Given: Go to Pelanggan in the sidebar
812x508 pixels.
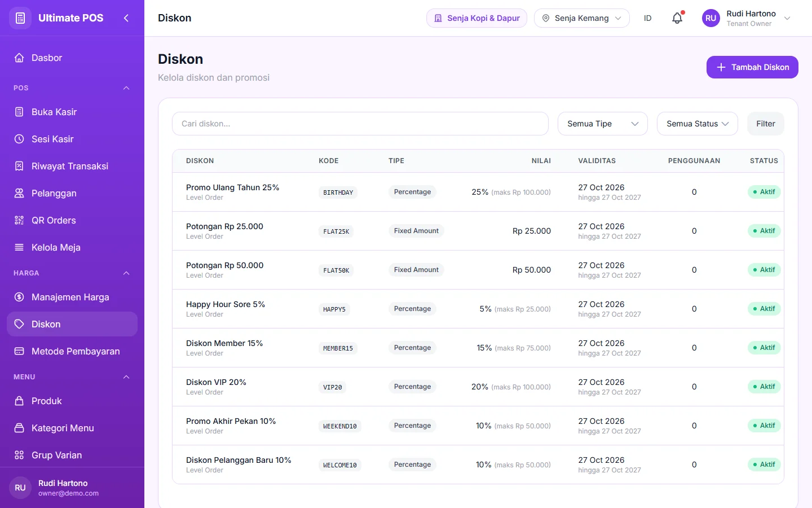Looking at the screenshot, I should [72, 193].
